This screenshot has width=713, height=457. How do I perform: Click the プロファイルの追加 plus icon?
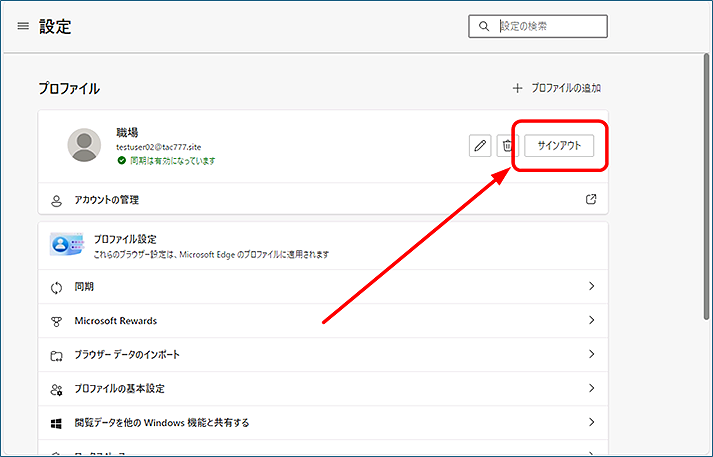click(517, 88)
